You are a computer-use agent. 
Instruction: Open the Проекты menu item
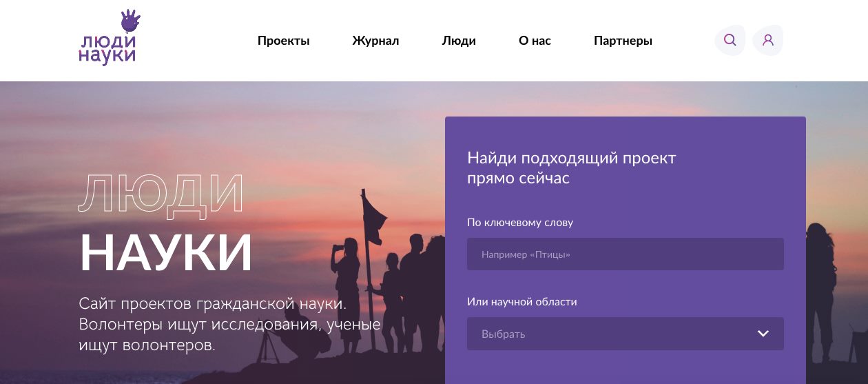(x=284, y=41)
